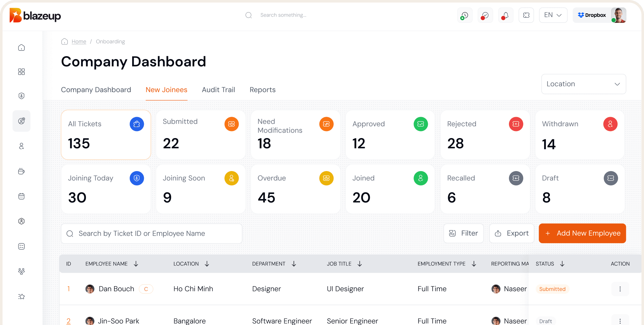Sort by Employee Name column arrow

136,264
